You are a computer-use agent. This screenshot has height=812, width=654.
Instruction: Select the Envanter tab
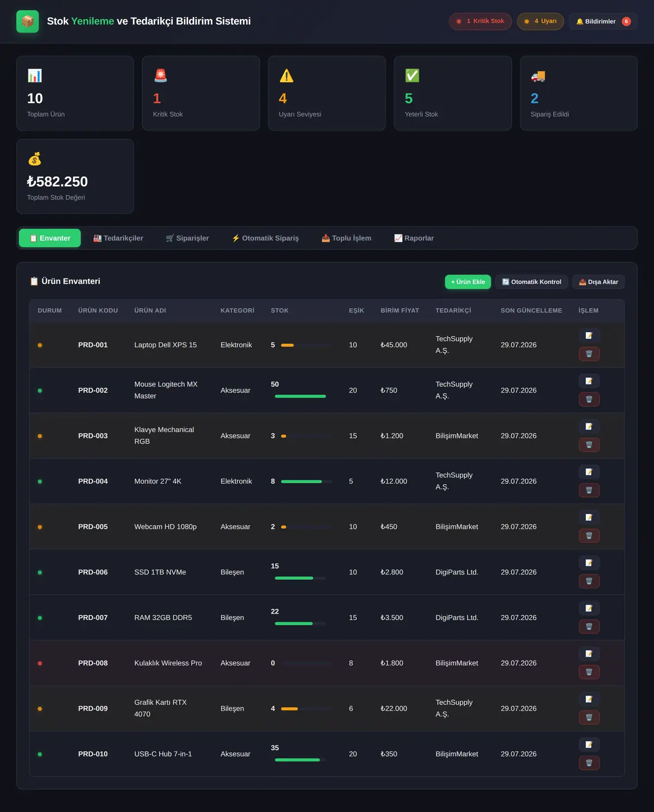(50, 238)
